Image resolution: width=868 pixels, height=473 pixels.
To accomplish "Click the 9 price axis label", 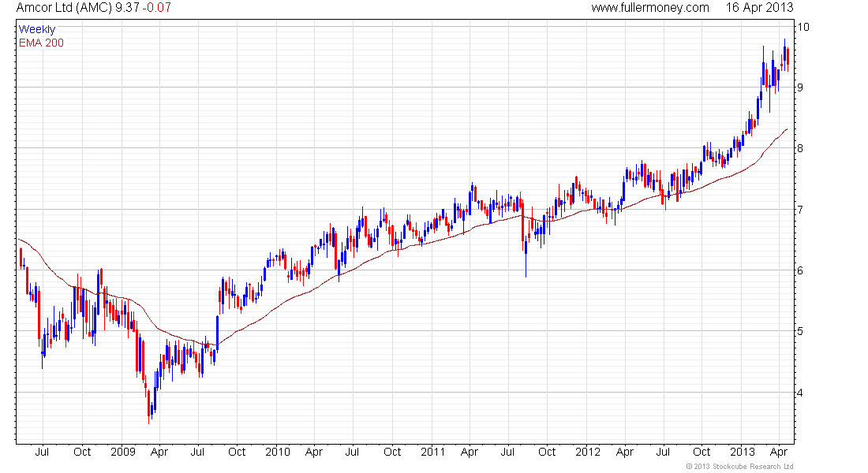I will click(800, 88).
